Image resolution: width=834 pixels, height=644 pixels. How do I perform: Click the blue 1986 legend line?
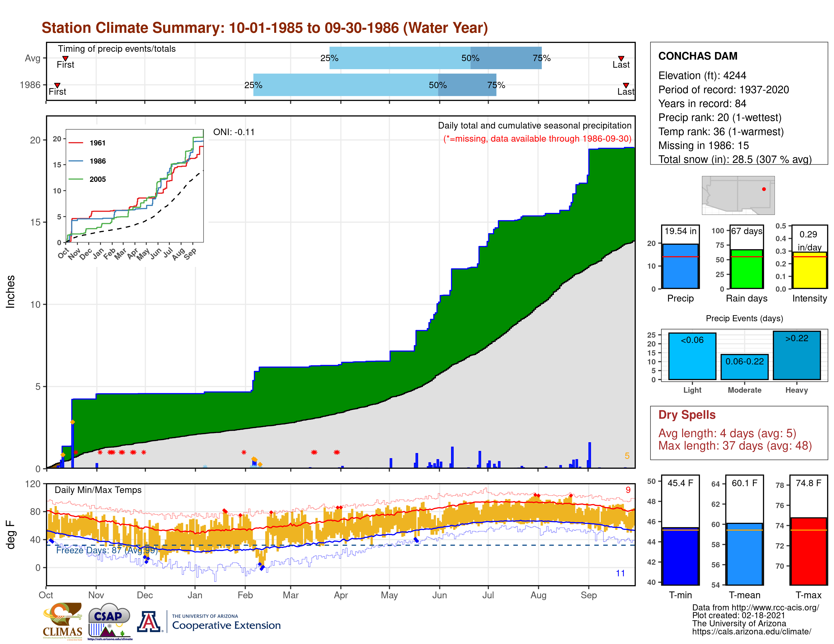(x=76, y=161)
